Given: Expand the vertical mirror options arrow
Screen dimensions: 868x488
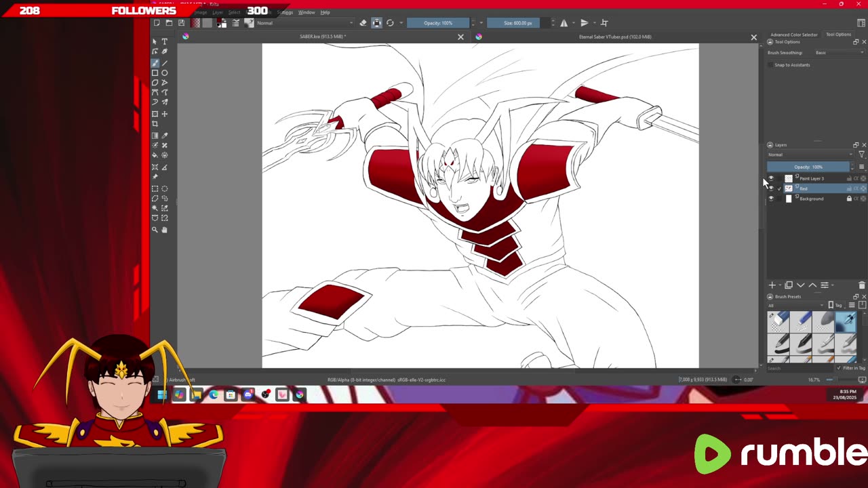Looking at the screenshot, I should pos(593,23).
